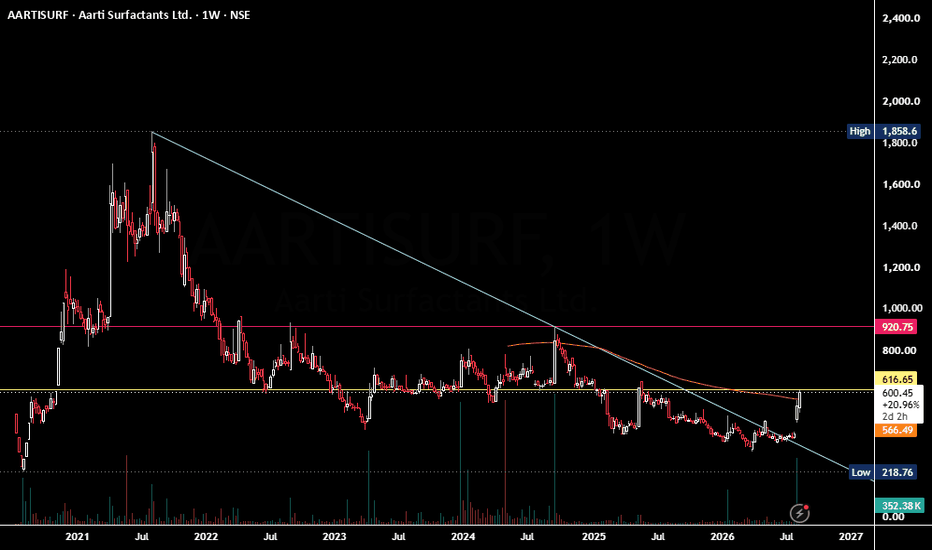Click the 1,000.0 price scale label
This screenshot has width=932, height=550.
[x=901, y=308]
